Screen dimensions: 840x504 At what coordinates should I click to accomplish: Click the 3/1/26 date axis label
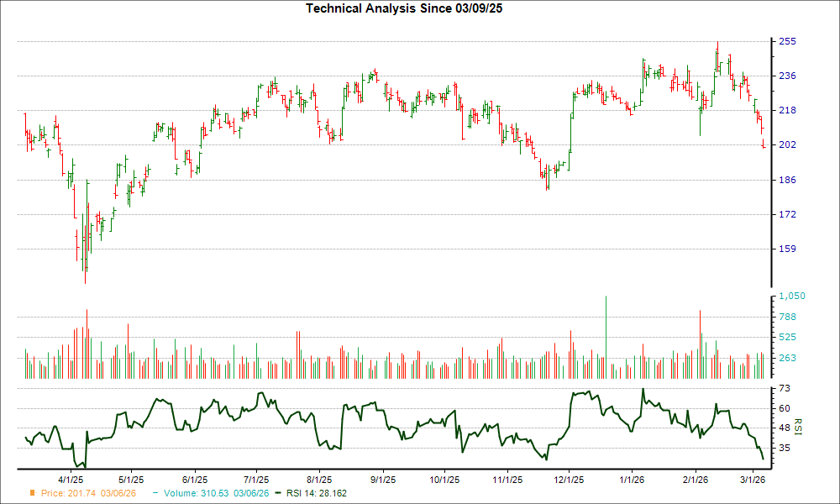(752, 475)
